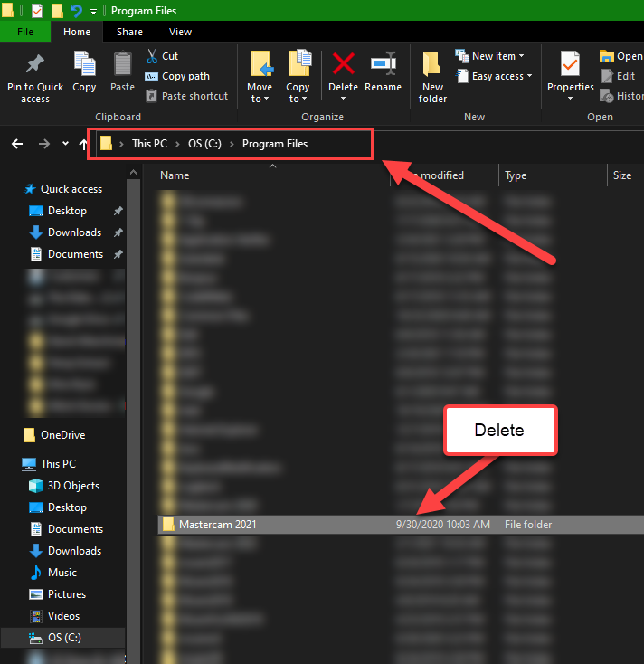Open Videos under This PC
644x664 pixels.
[x=54, y=616]
